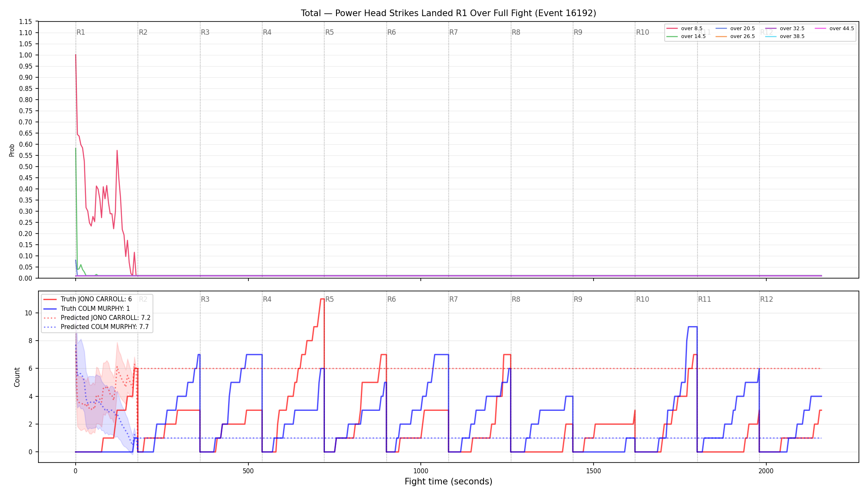
Task: Click the R8 round marker in the Count plot
Action: tap(516, 299)
